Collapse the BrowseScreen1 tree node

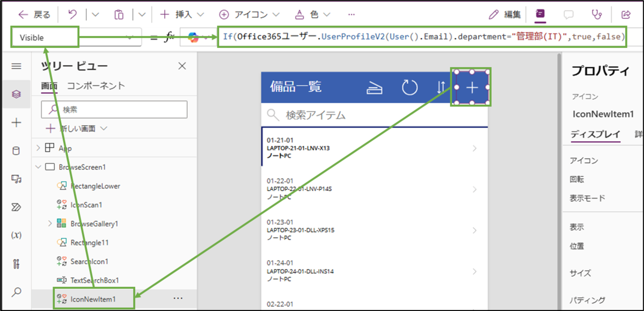[38, 167]
